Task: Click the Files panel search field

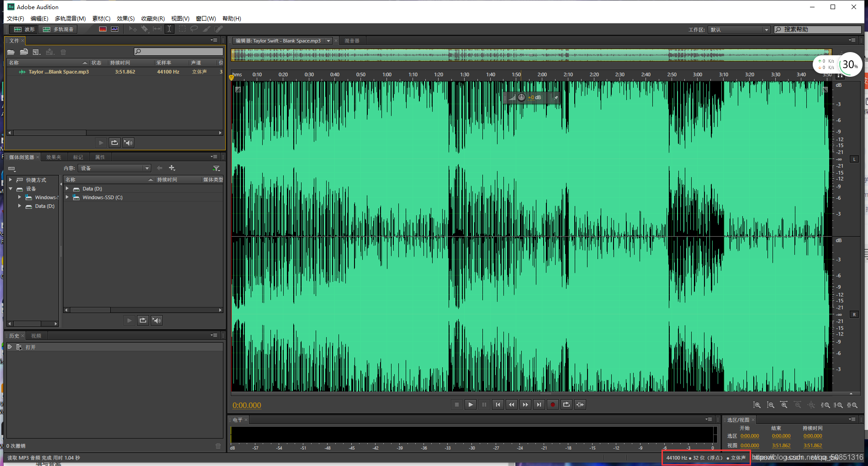Action: click(178, 52)
